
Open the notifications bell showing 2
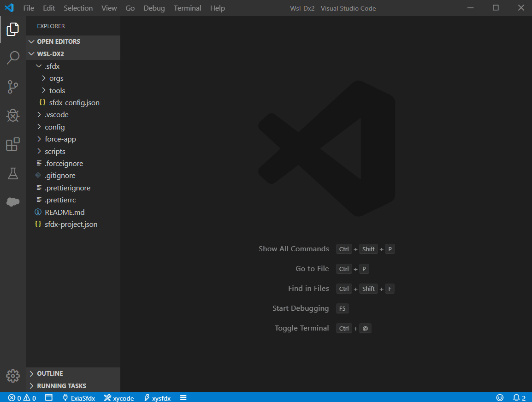519,397
